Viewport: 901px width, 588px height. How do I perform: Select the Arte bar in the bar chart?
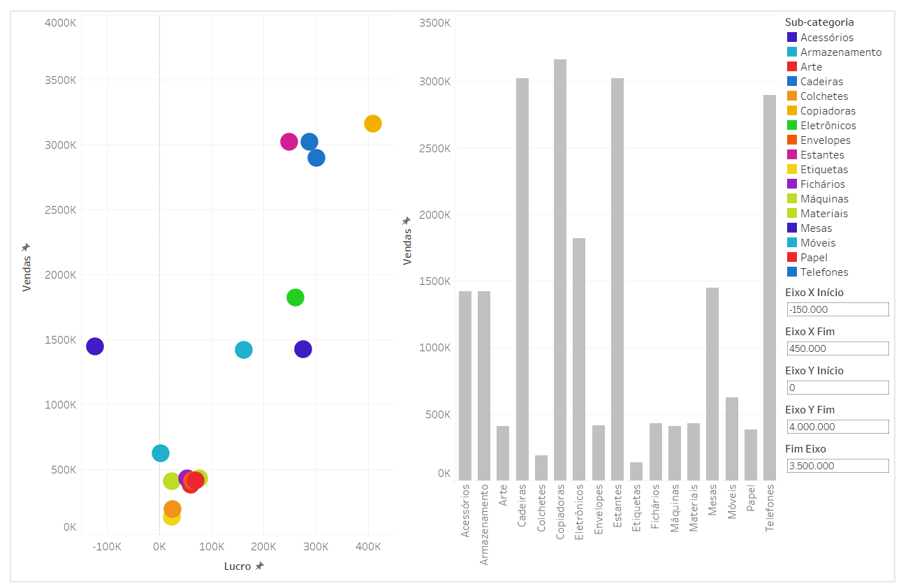503,453
